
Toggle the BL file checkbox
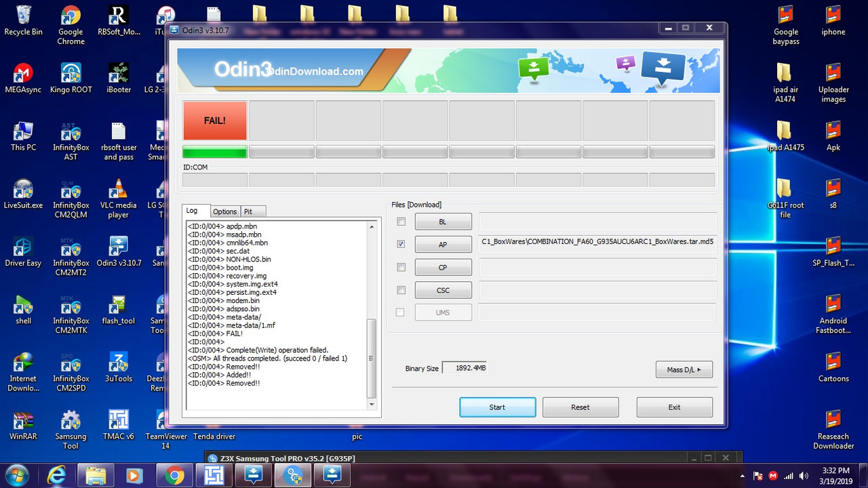pyautogui.click(x=401, y=222)
